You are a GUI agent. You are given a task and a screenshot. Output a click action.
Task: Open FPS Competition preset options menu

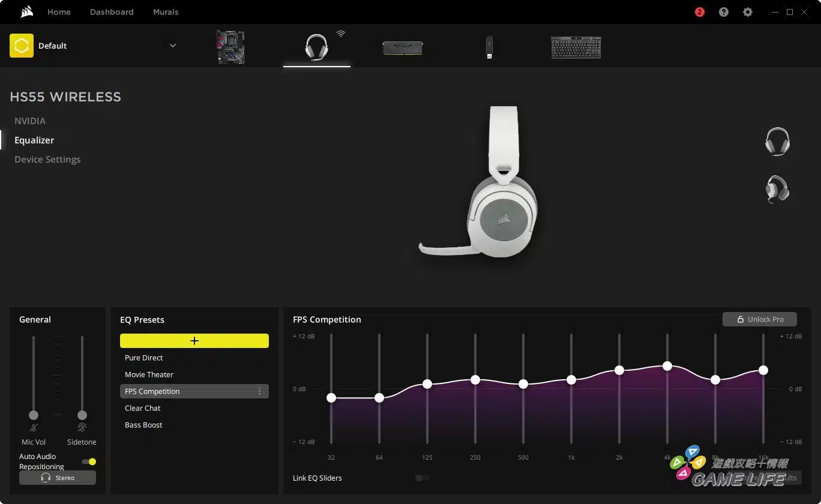coord(259,391)
